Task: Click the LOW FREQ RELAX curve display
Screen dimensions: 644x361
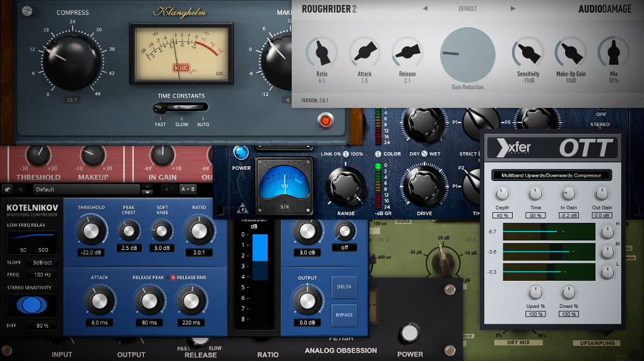Action: tap(32, 242)
